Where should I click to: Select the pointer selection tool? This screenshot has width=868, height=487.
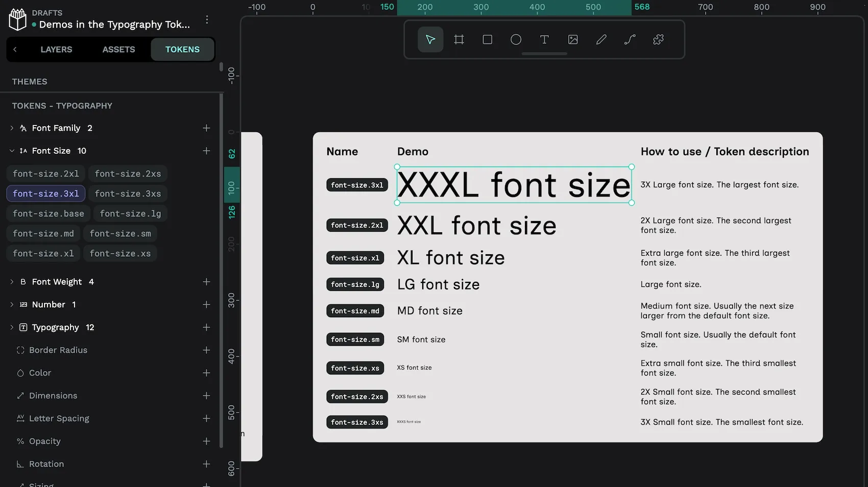430,39
